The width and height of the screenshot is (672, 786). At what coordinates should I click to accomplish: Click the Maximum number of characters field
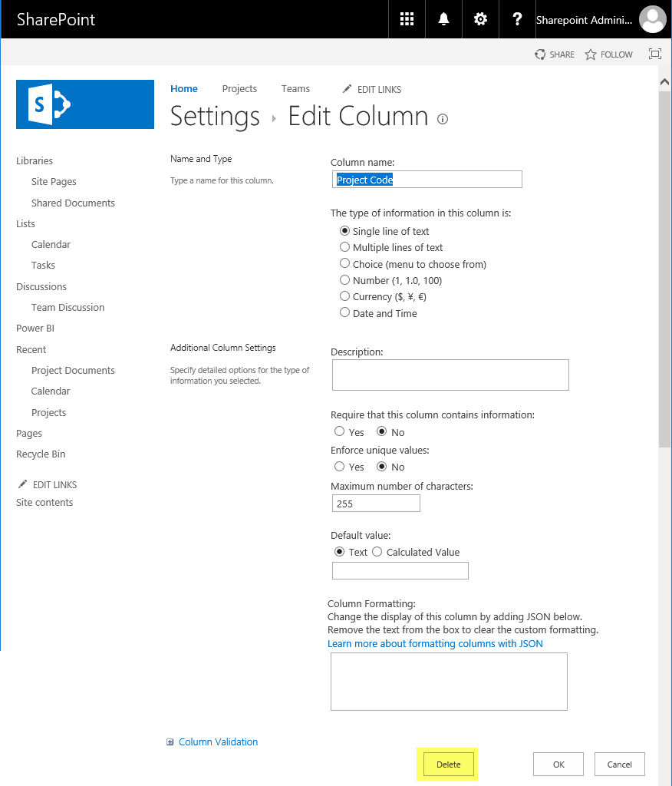click(x=376, y=504)
